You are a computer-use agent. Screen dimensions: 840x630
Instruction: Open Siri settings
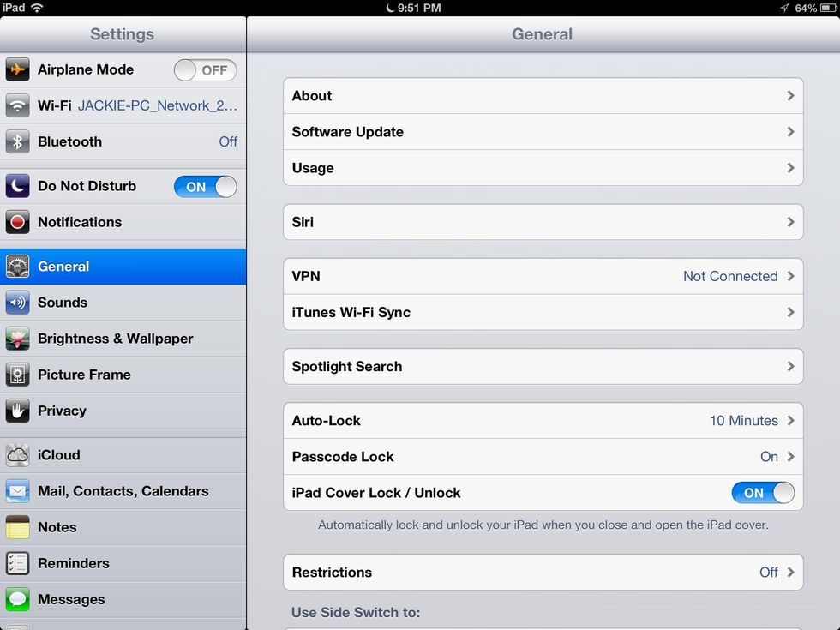tap(542, 221)
